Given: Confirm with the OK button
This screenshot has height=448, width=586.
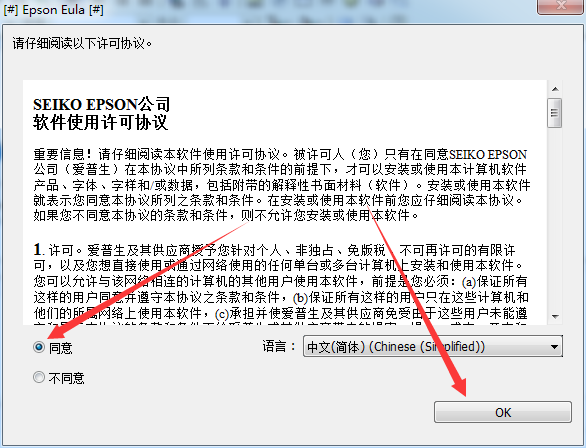Looking at the screenshot, I should (503, 412).
